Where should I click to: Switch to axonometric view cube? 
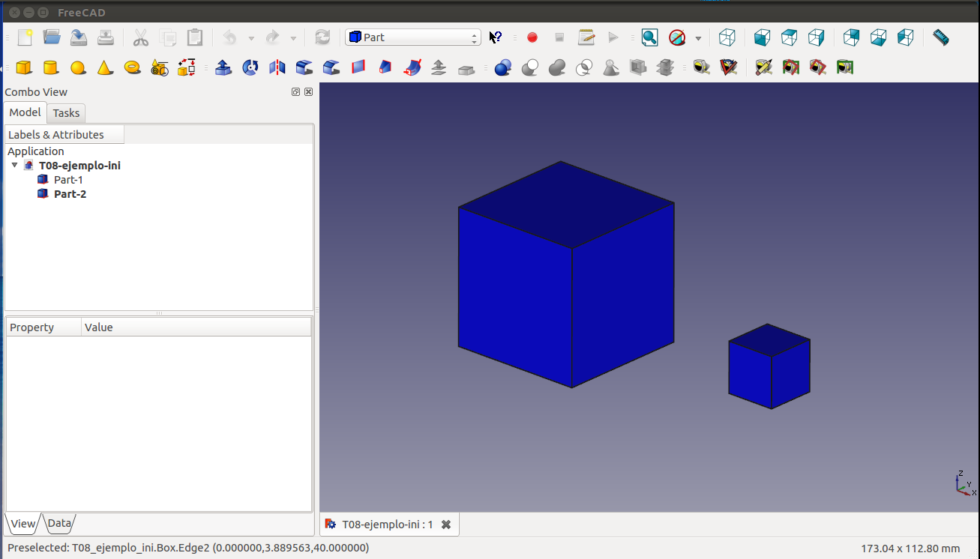(727, 37)
